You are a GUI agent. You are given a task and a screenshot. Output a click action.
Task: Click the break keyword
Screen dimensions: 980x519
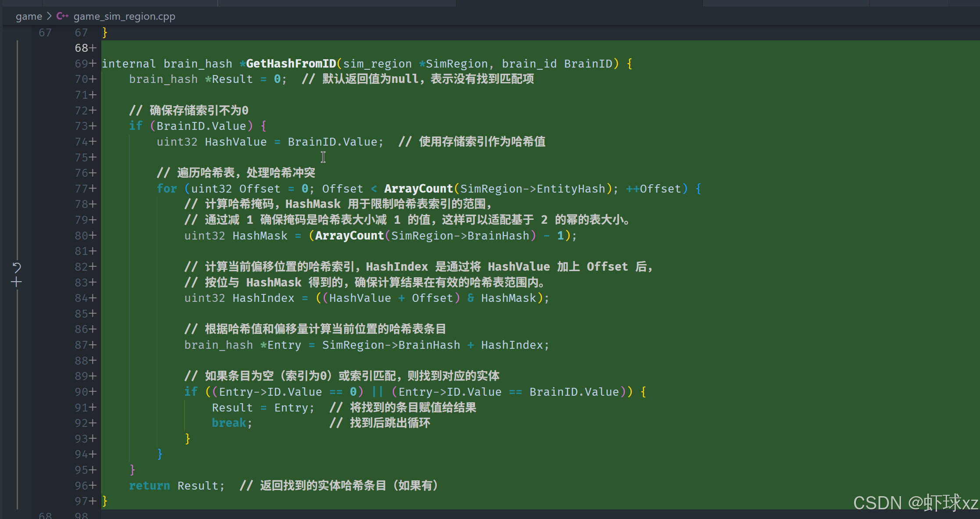click(x=229, y=423)
